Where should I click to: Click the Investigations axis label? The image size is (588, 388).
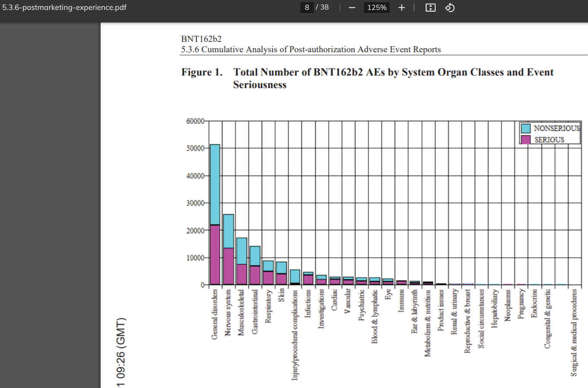coord(321,309)
